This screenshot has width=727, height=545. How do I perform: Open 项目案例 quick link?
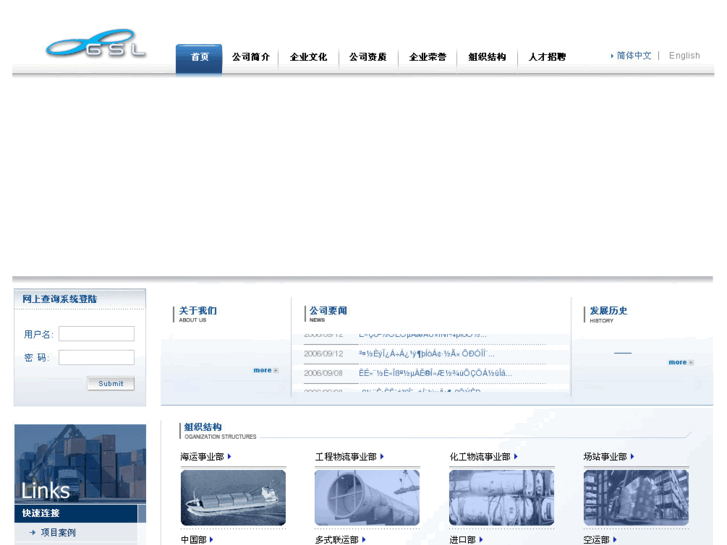pyautogui.click(x=58, y=532)
